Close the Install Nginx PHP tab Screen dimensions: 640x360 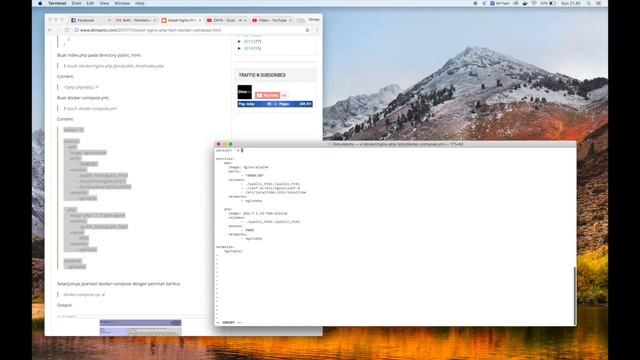[x=200, y=20]
